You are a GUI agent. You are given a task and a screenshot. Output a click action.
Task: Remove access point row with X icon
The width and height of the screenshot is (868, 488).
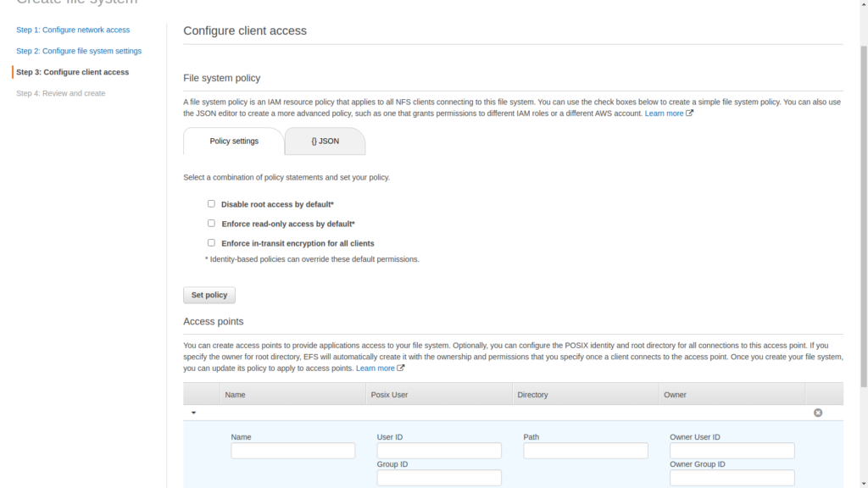click(818, 413)
